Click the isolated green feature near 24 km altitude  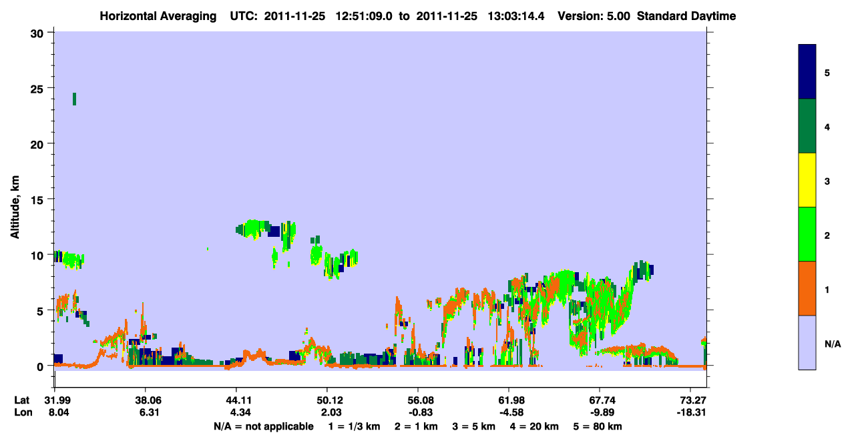coord(74,99)
